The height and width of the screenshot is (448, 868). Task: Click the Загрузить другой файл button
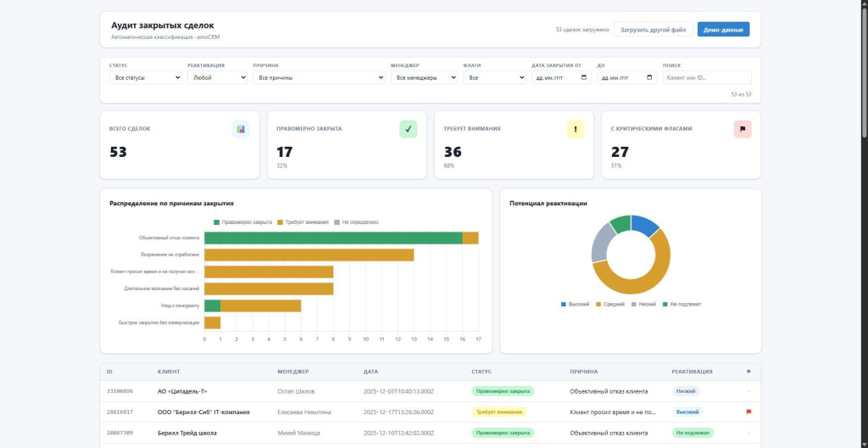[x=654, y=30]
